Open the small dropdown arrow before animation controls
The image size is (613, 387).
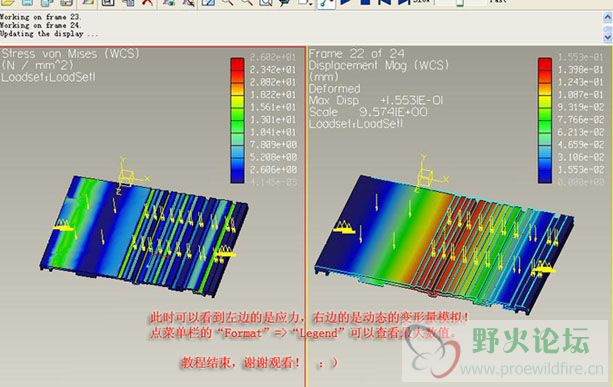310,3
